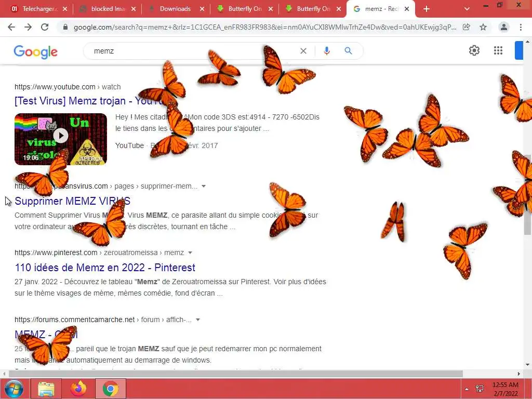Go to Google home via the logo
The image size is (532, 399).
point(36,51)
